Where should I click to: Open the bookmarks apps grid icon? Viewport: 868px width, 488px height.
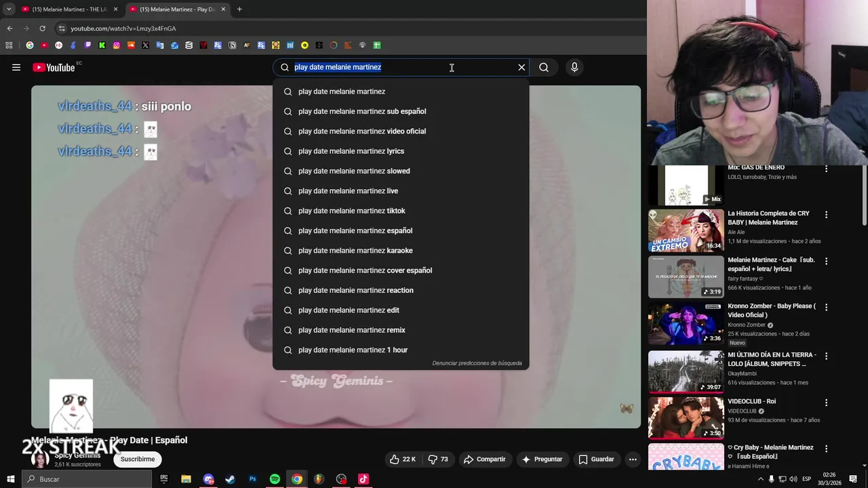9,45
